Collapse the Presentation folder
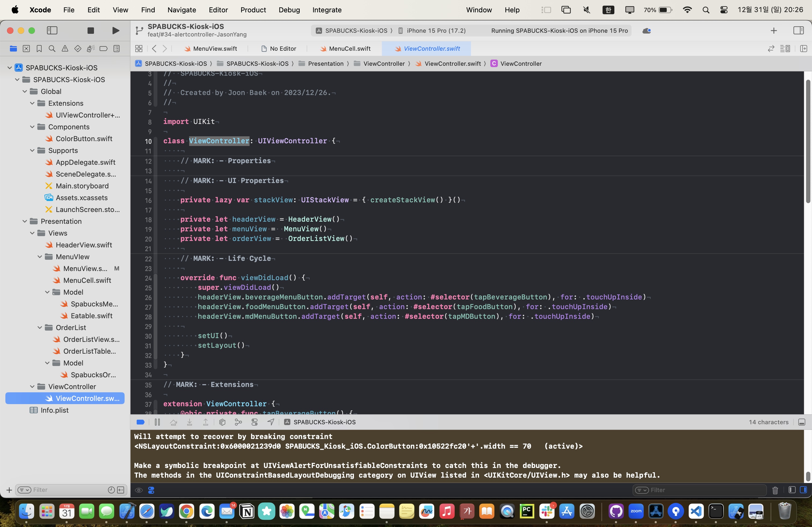Screen dimensions: 812x527 click(x=25, y=221)
